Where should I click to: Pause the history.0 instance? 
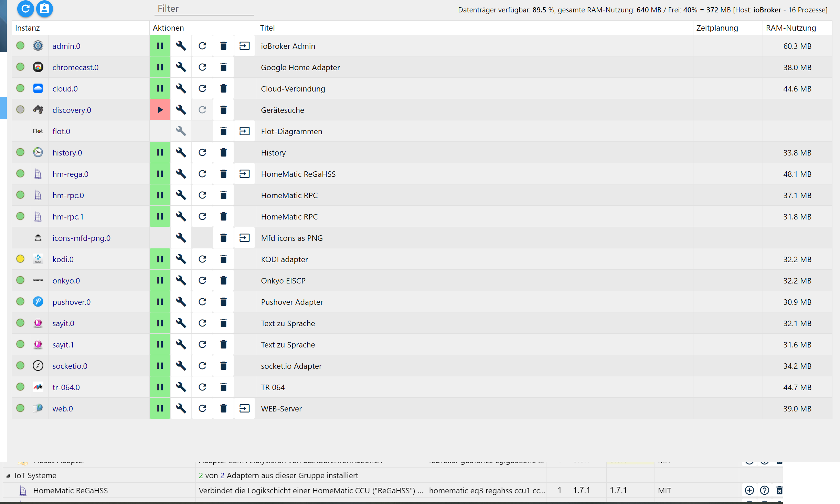coord(160,152)
